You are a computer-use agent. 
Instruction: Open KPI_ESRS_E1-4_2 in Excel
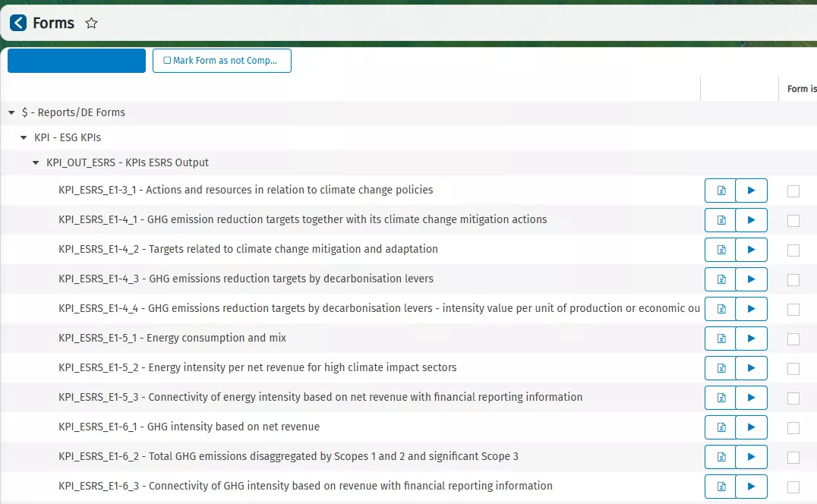click(721, 250)
